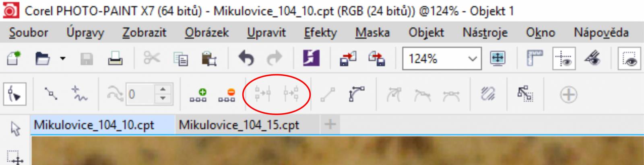
Task: Toggle the rulers display
Action: (x=535, y=59)
